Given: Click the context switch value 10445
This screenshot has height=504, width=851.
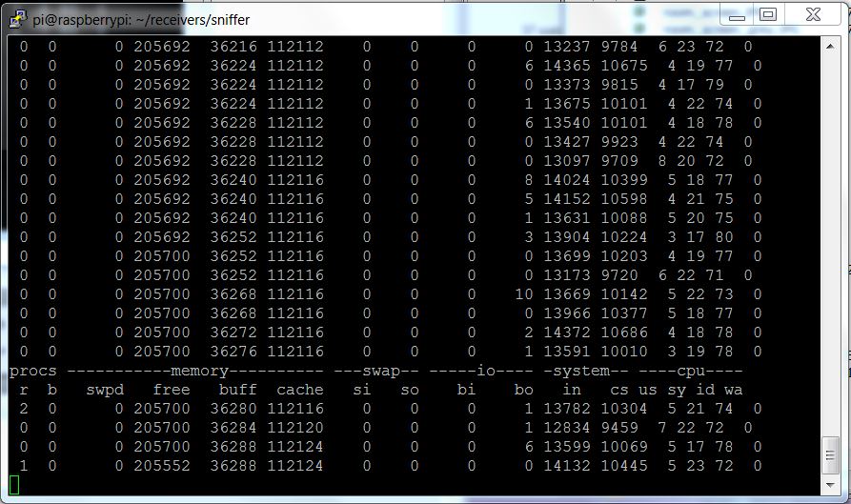Looking at the screenshot, I should [x=624, y=466].
